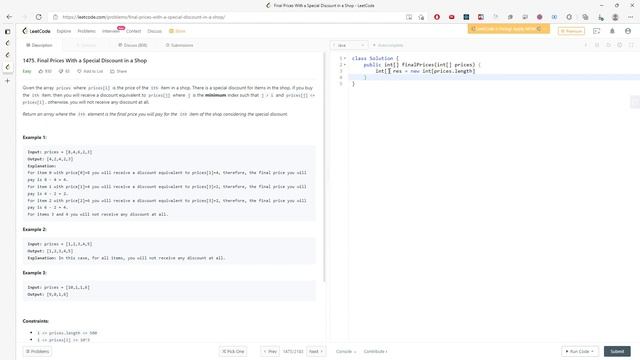Click the Run Code button
The width and height of the screenshot is (640, 360).
580,351
